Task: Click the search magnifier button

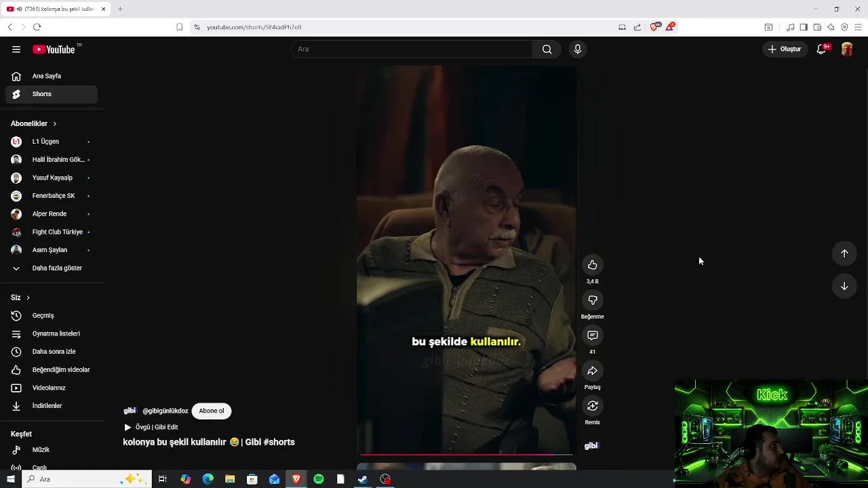Action: click(x=547, y=49)
